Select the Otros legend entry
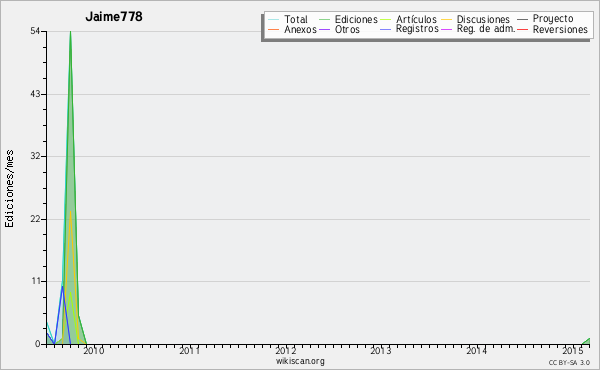Viewport: 600px width, 370px height. coord(347,29)
